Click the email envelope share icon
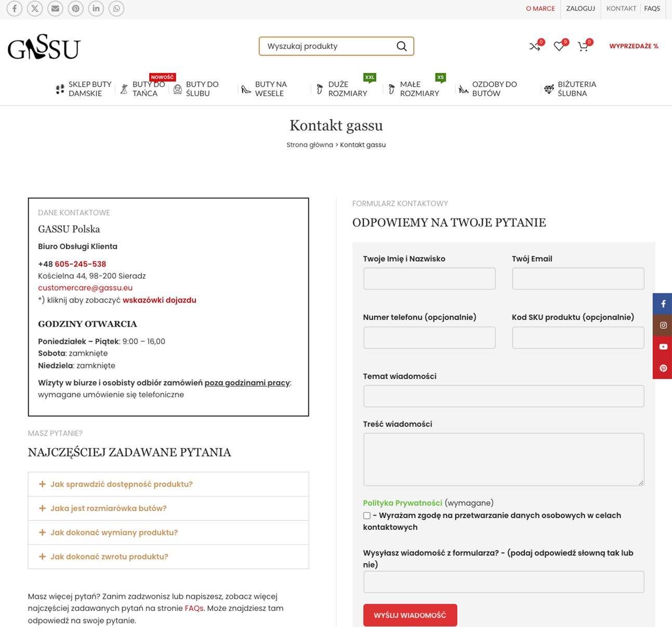Screen dimensions: 672x627 pos(55,9)
